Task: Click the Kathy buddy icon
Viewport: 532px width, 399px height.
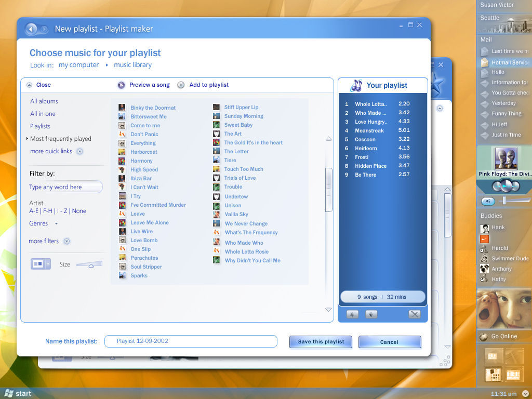Action: click(484, 279)
